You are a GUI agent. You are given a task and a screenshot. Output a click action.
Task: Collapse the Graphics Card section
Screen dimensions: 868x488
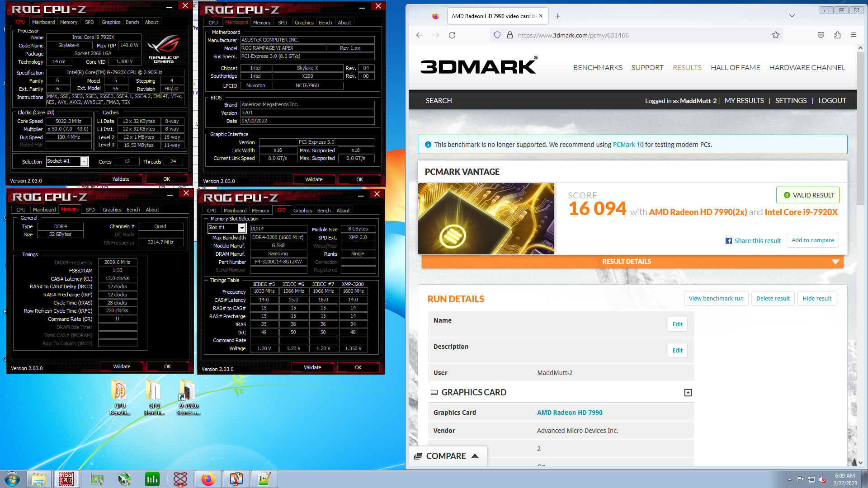pyautogui.click(x=688, y=393)
